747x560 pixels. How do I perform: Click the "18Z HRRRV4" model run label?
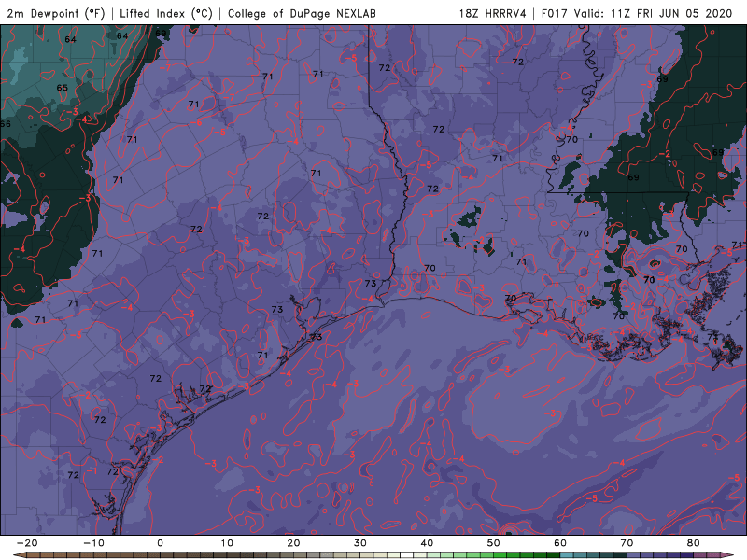click(x=493, y=13)
